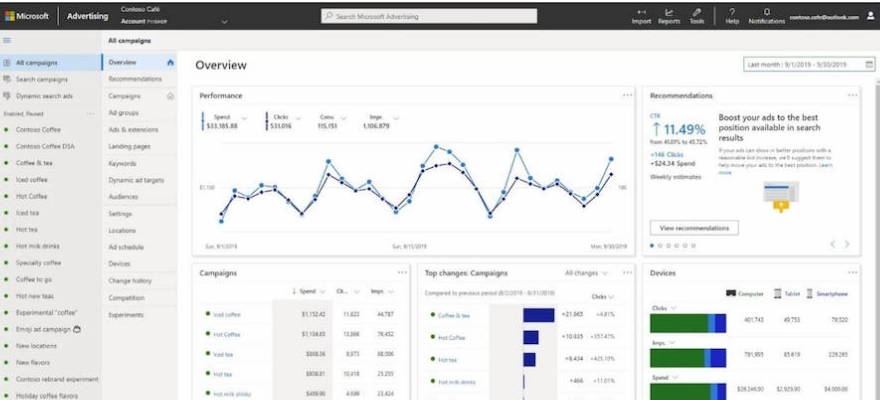
Task: Click the View recommendations button
Action: point(694,228)
